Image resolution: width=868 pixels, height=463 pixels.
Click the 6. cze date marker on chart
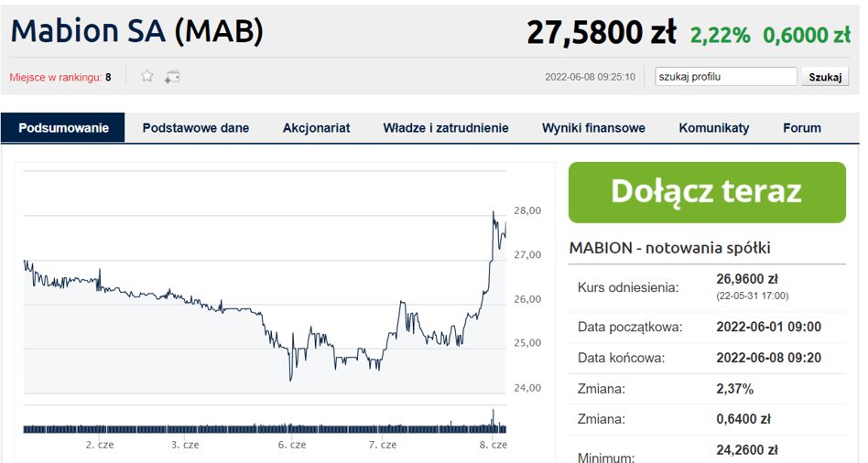[x=292, y=445]
